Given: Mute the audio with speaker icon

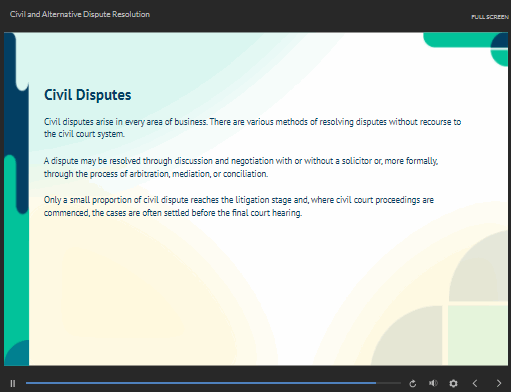Looking at the screenshot, I should click(433, 383).
